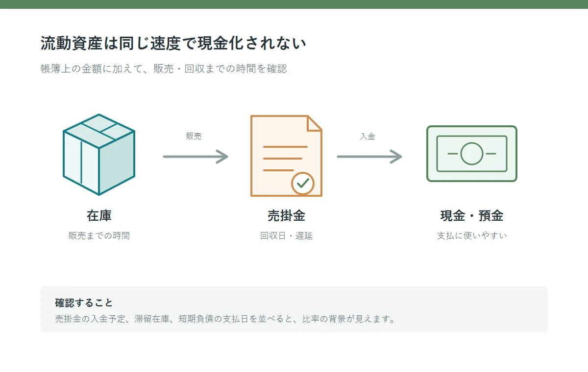Click the 現金・預金 label

(x=472, y=215)
